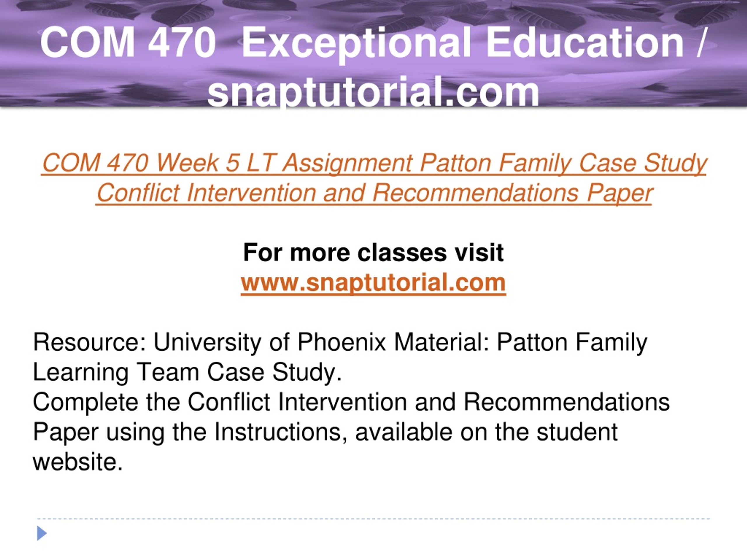Screen dimensions: 747x560
Task: Open the COM 470 Week 5 LT Assignment link
Action: point(373,163)
